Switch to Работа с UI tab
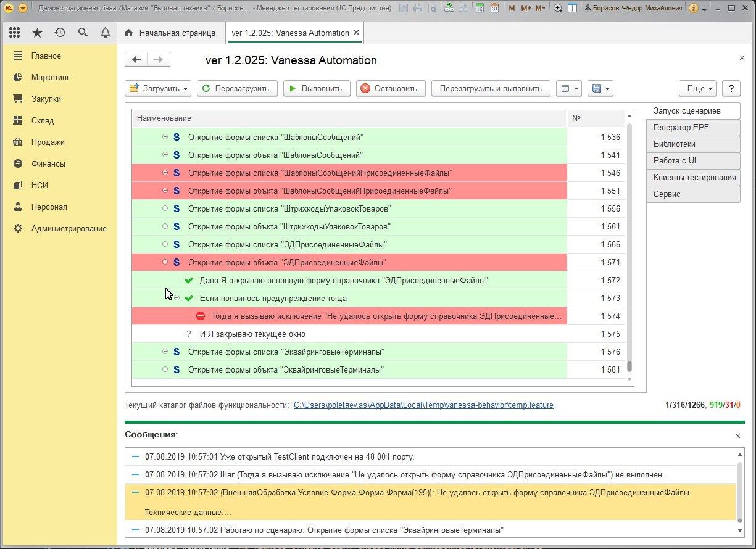 (693, 160)
